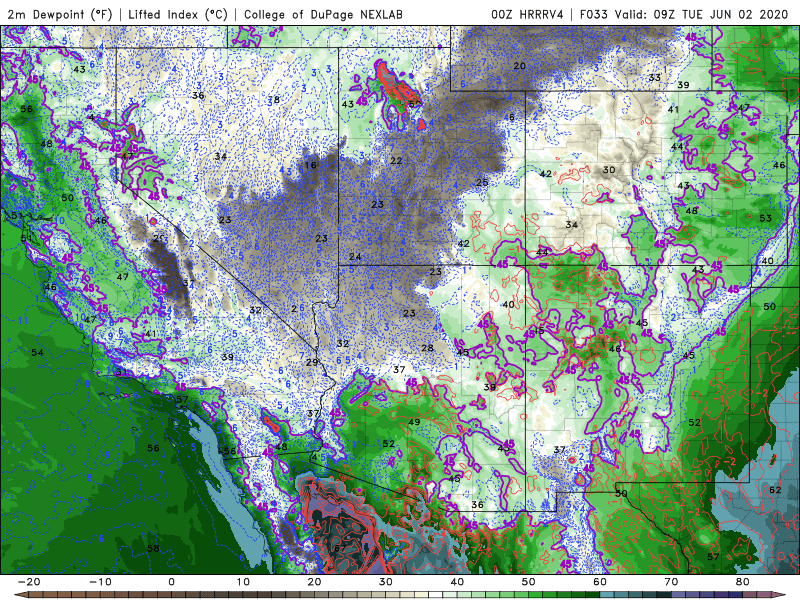Click the '-10' colorbar scale label
The width and height of the screenshot is (800, 600).
(x=100, y=582)
